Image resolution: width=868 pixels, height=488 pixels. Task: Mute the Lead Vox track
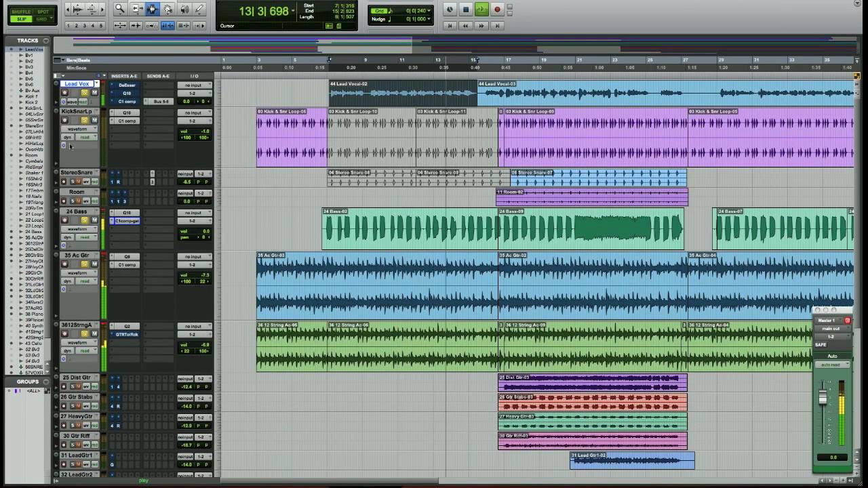(94, 93)
